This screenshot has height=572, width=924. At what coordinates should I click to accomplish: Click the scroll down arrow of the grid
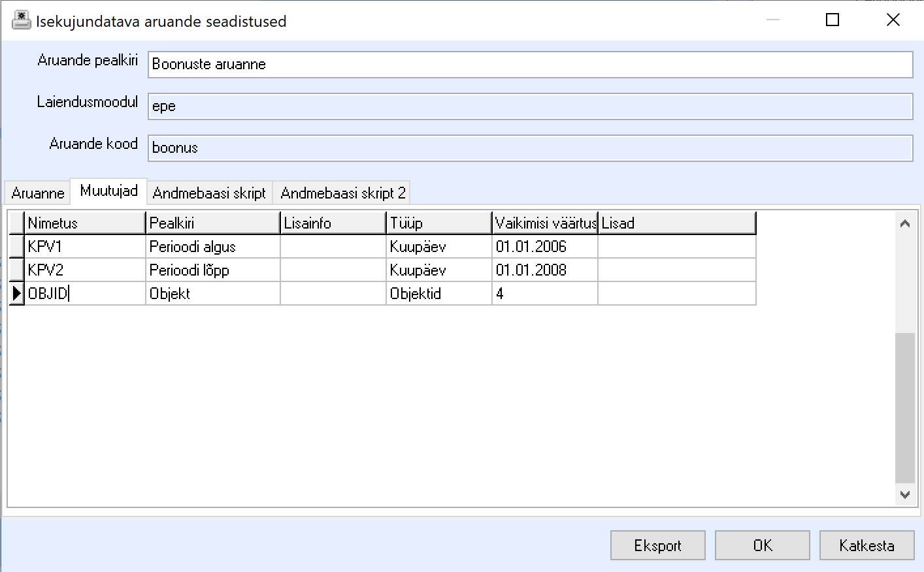(x=905, y=494)
